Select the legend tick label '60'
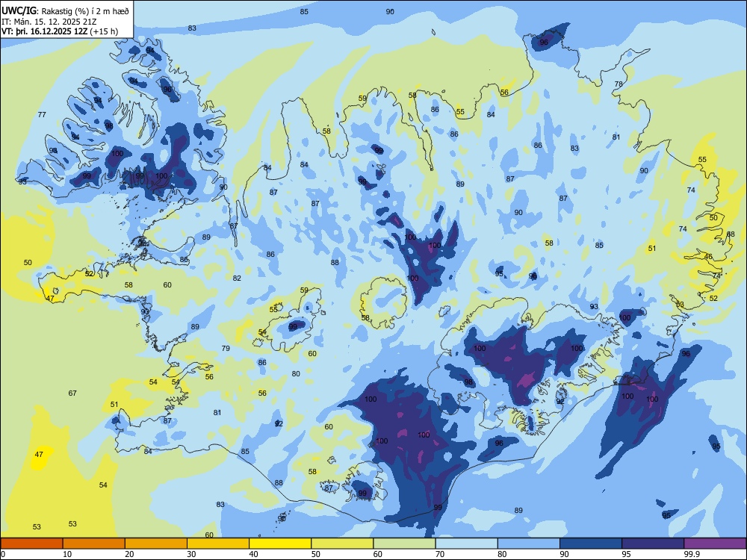 [378, 554]
